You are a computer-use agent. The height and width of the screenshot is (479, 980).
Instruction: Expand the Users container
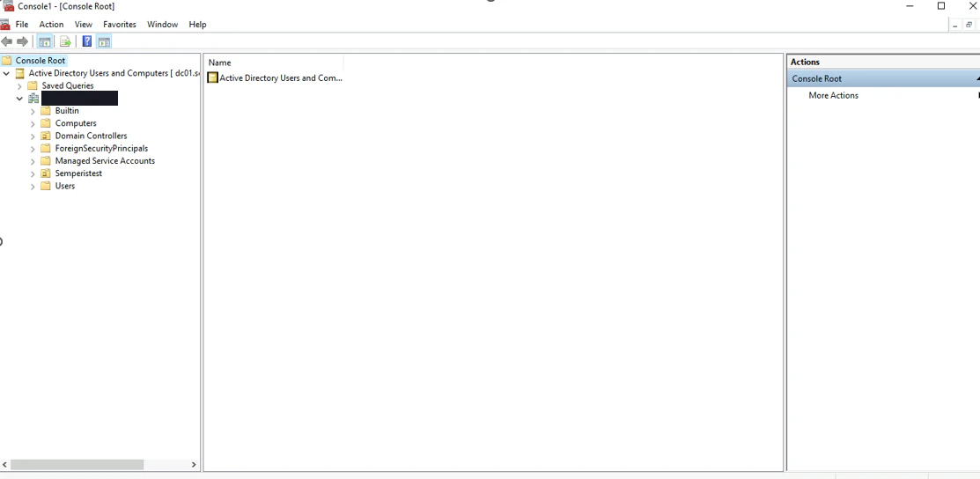pyautogui.click(x=33, y=187)
